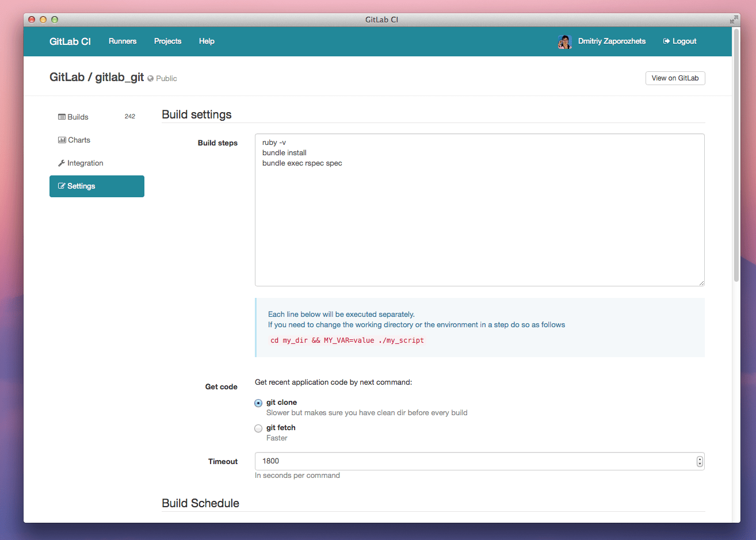Open the Projects page
This screenshot has height=540, width=756.
[x=167, y=41]
